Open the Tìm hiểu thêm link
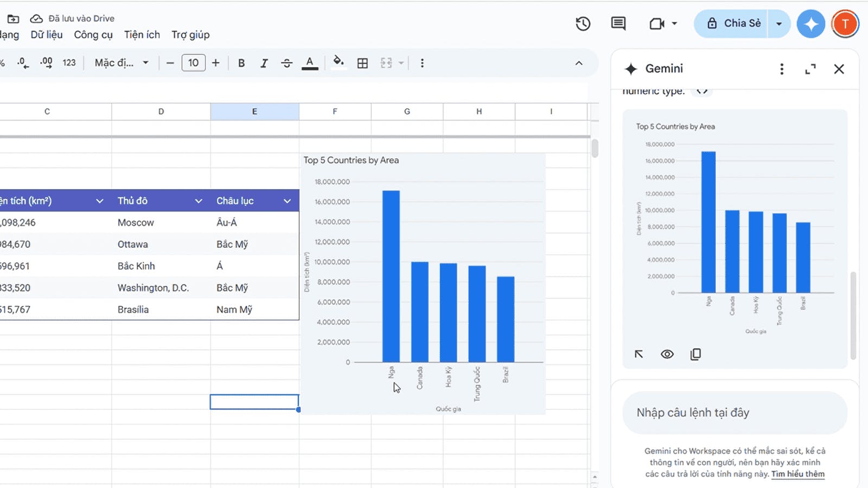This screenshot has height=488, width=868. point(797,474)
